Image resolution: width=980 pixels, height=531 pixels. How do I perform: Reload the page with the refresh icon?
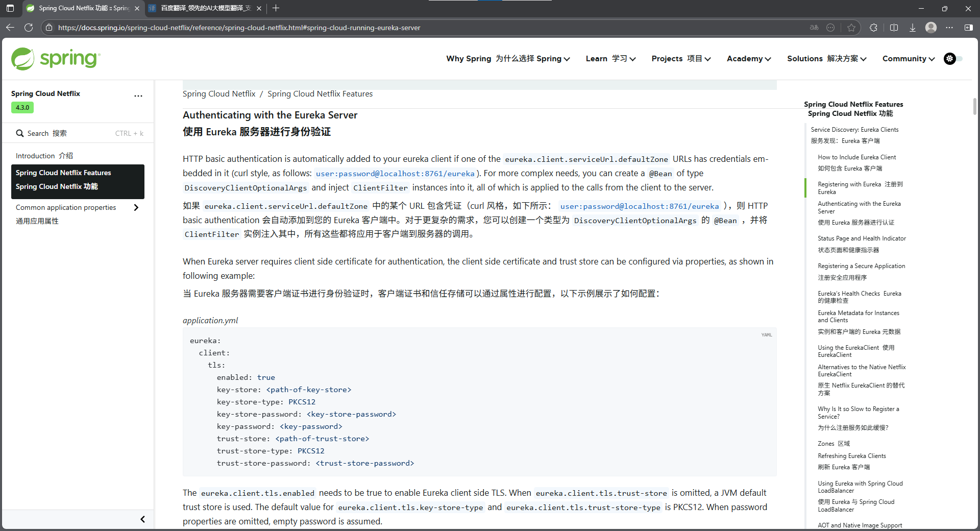tap(29, 28)
